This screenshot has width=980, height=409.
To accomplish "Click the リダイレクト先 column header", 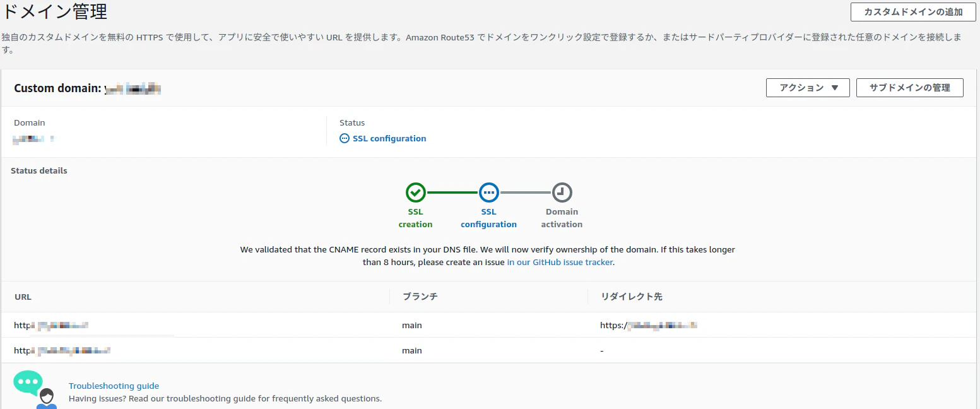I will 631,297.
